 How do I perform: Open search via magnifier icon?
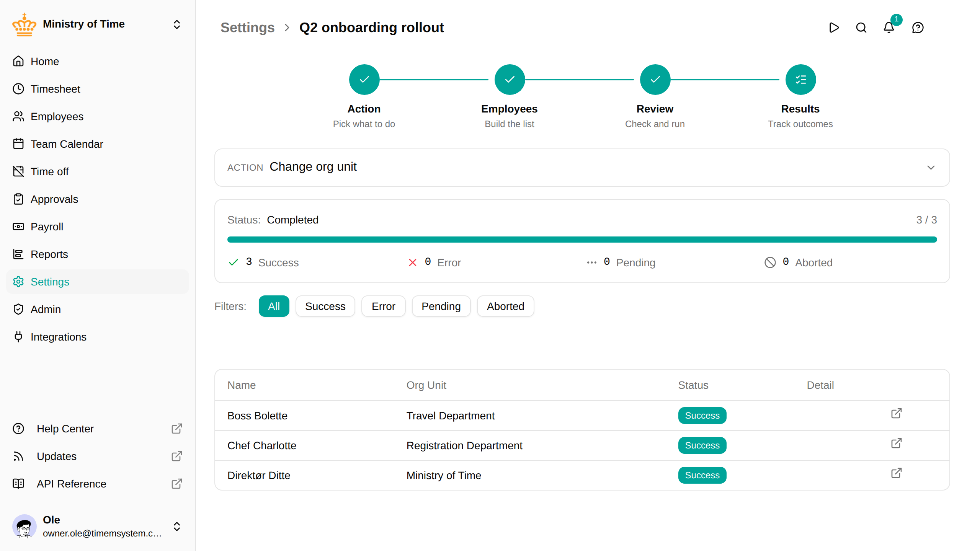861,28
